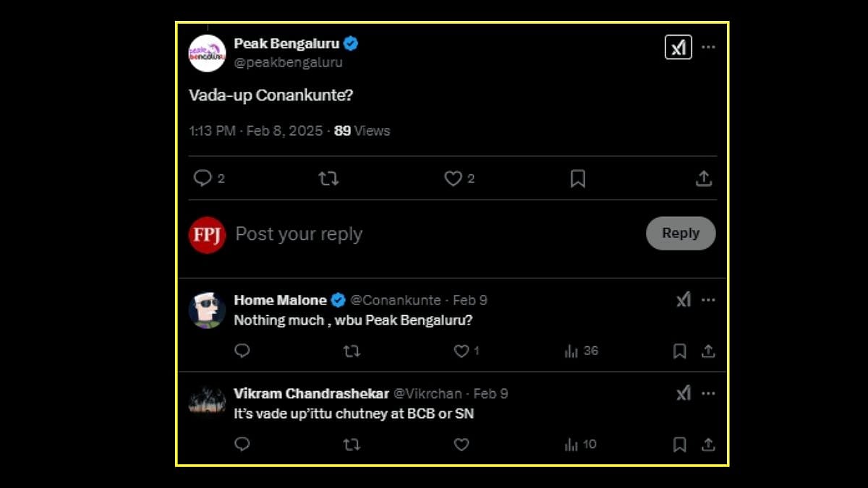
Task: Open more options on Home Malone's reply
Action: click(708, 300)
